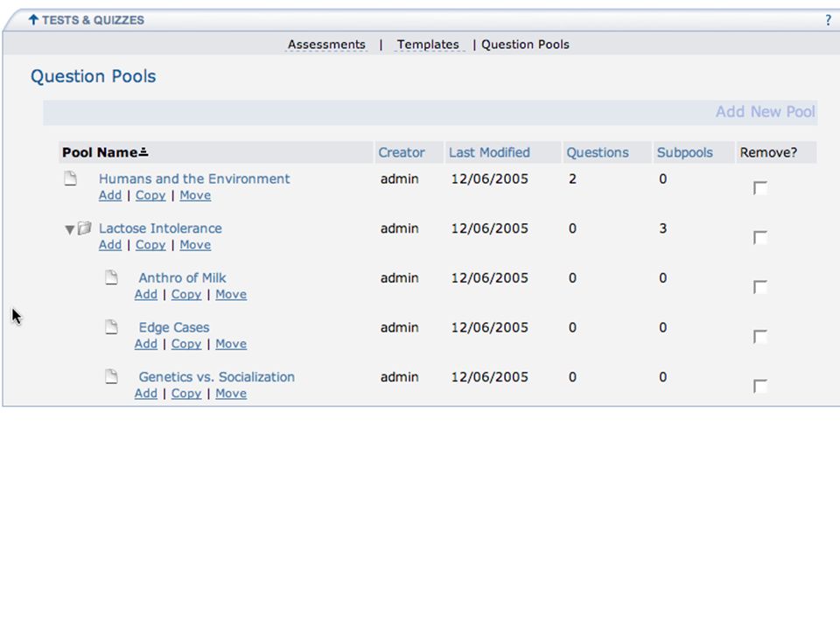
Task: Click Add under Lactose Intolerance
Action: point(110,245)
